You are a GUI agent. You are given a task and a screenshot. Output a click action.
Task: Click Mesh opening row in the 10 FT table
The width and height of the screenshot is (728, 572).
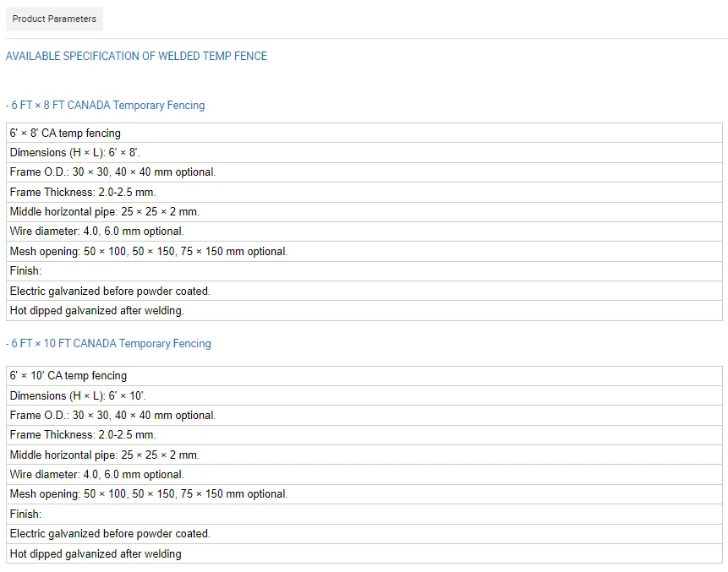pos(149,494)
